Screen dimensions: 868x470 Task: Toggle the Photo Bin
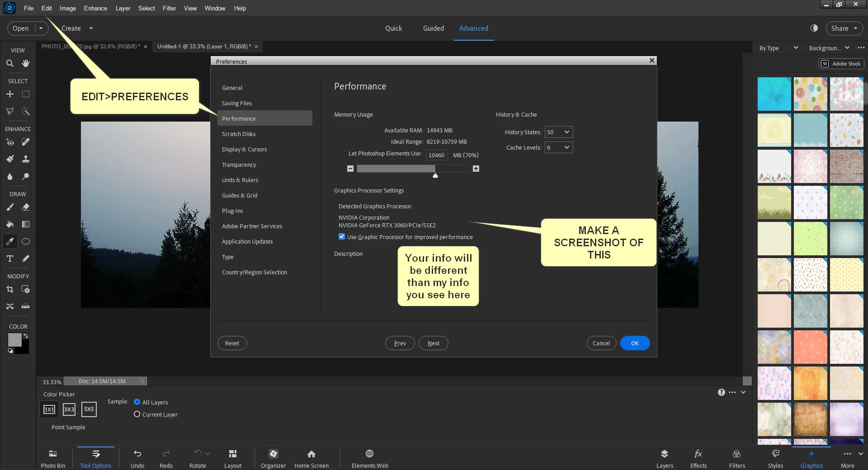[x=53, y=458]
